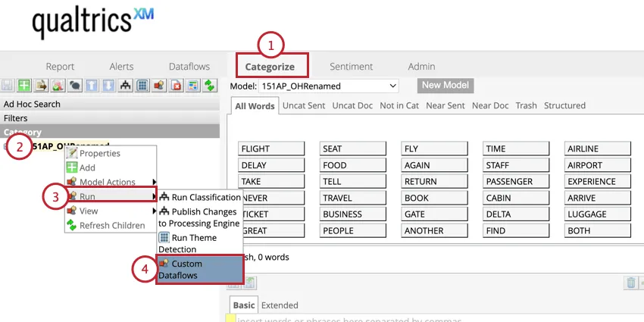Click the FLIGHT word button
Image resolution: width=644 pixels, height=322 pixels.
pyautogui.click(x=271, y=148)
